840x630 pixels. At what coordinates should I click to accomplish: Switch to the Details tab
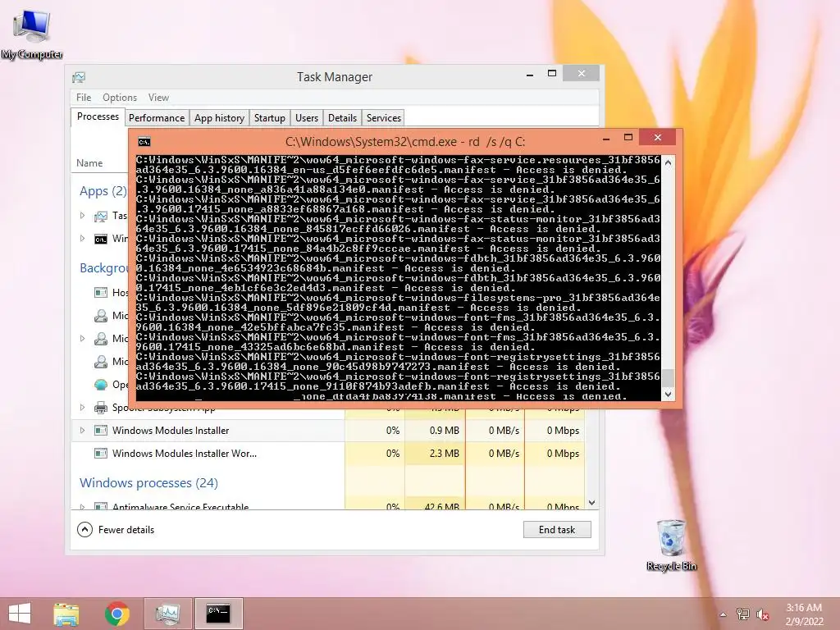(x=342, y=118)
